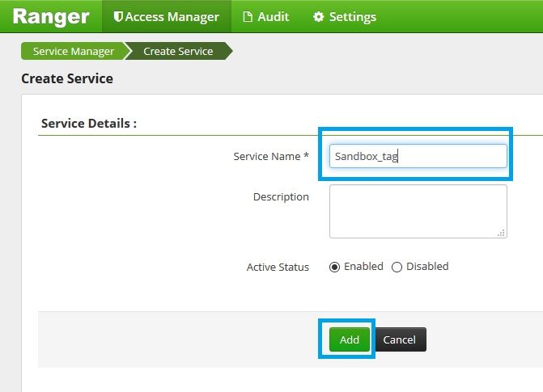Click the Settings gear icon
543x392 pixels.
pyautogui.click(x=318, y=17)
